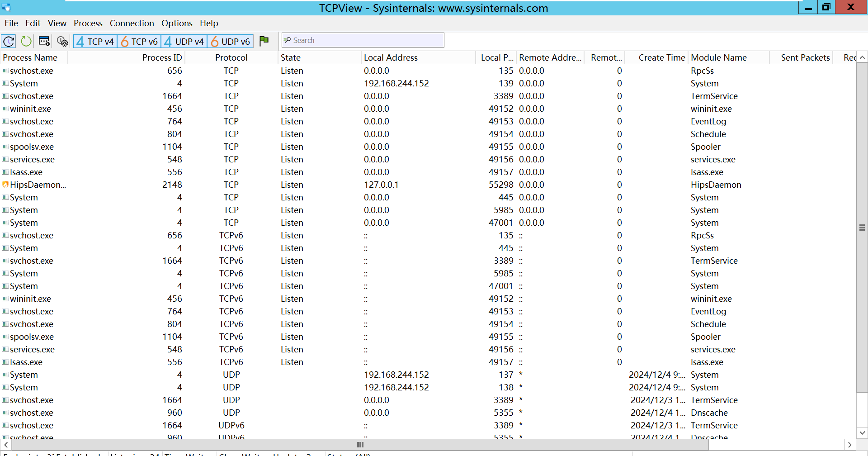Select the HipsDaemon process icon row

tap(5, 185)
